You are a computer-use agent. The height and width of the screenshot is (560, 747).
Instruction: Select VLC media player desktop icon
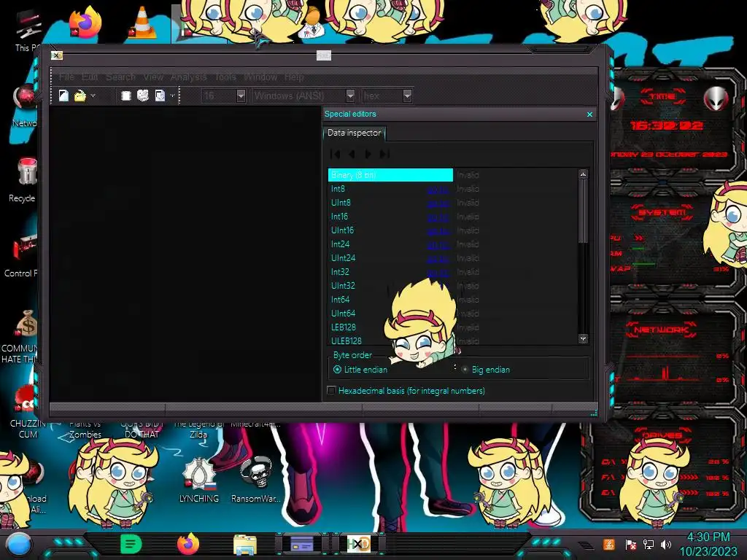pyautogui.click(x=142, y=22)
